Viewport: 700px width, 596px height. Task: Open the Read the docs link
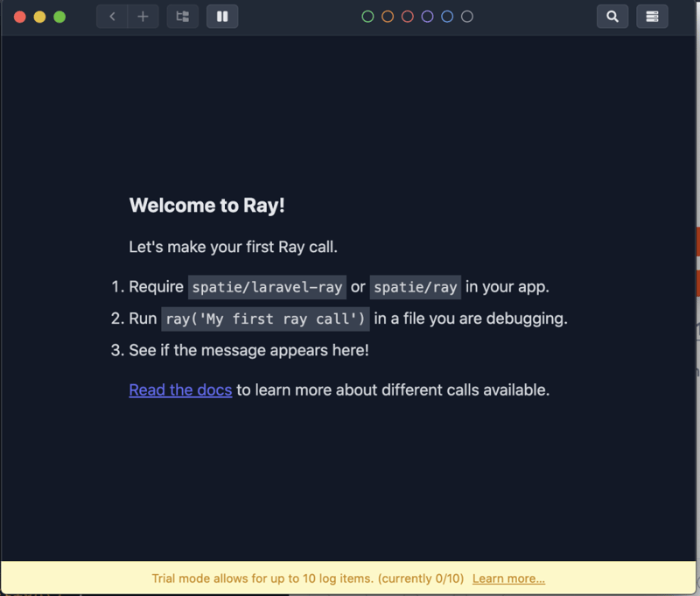tap(180, 389)
